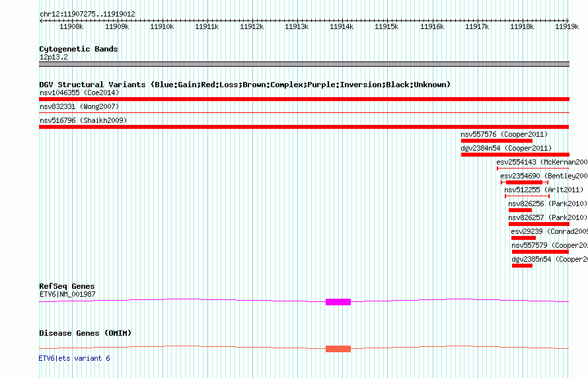588x378 pixels.
Task: Click the 11916k ruler position
Action: 432,26
